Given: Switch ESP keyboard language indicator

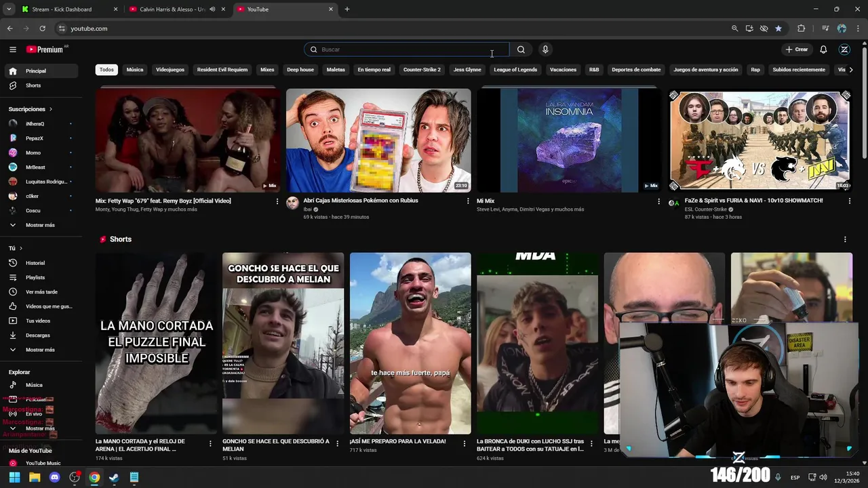Looking at the screenshot, I should click(795, 478).
